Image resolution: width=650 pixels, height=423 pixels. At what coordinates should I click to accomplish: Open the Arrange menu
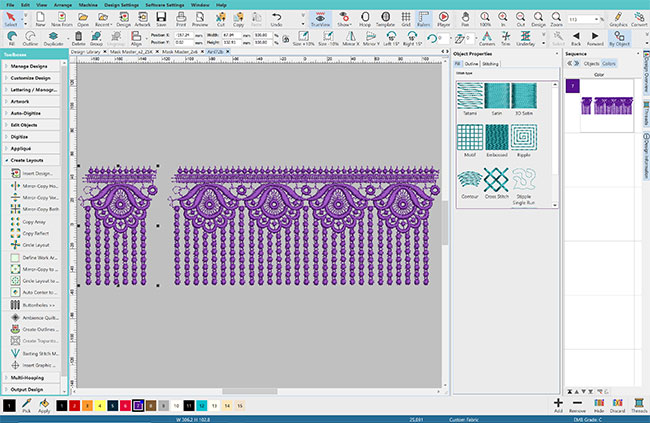tap(63, 5)
